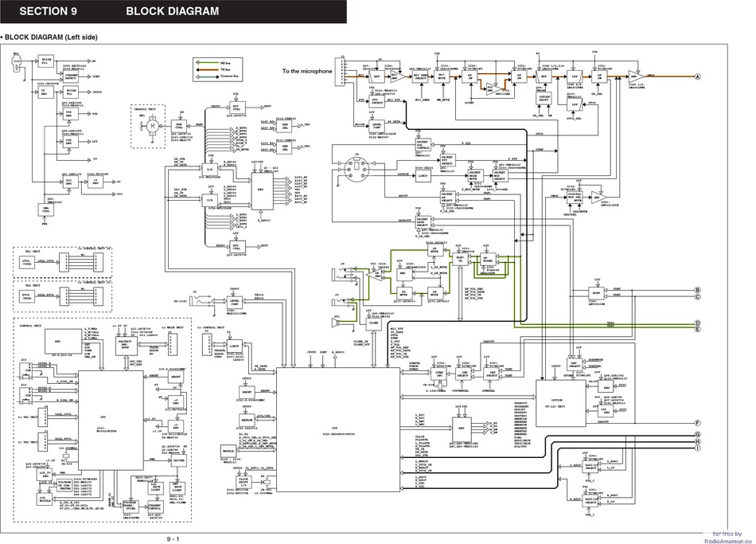This screenshot has height=544, width=756.
Task: Click the circled B connector marker
Action: 697,290
